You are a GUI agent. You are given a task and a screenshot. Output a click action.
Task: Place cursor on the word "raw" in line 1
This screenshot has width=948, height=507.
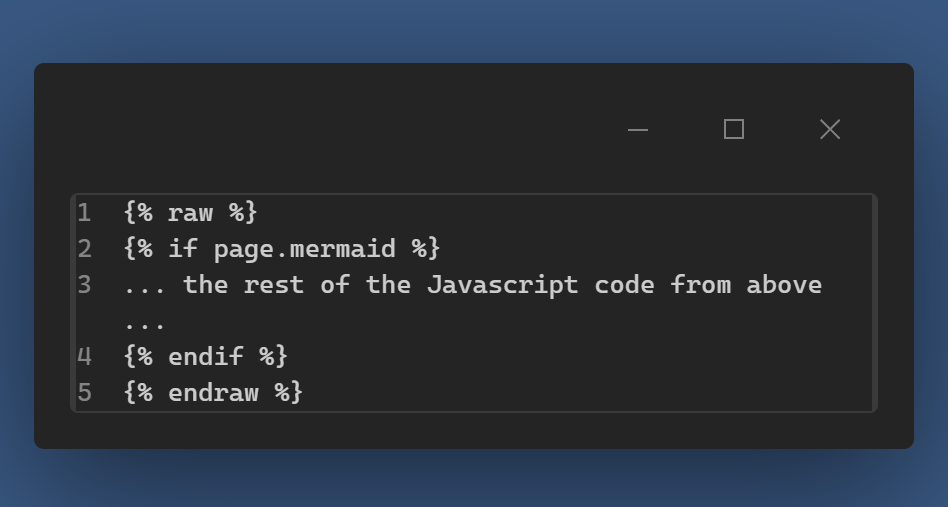pos(190,213)
